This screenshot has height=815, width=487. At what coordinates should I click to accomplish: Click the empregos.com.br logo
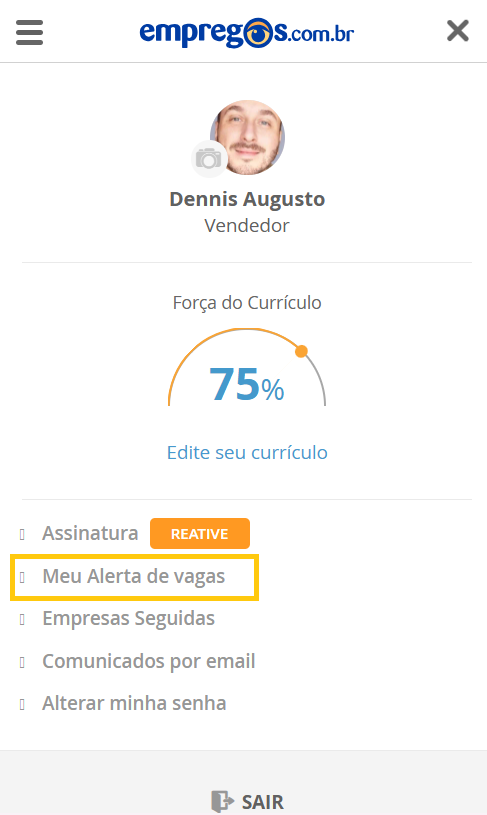click(247, 32)
